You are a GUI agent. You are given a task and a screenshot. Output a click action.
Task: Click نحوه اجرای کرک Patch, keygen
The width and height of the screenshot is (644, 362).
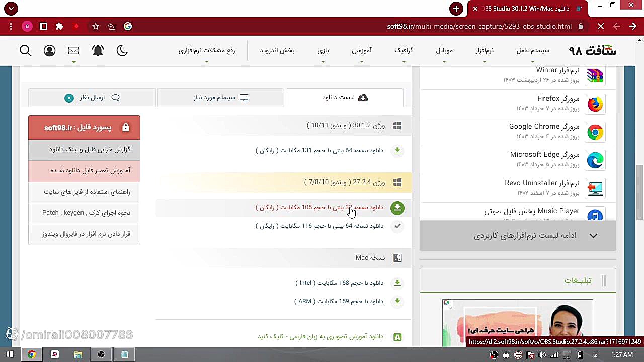[85, 213]
